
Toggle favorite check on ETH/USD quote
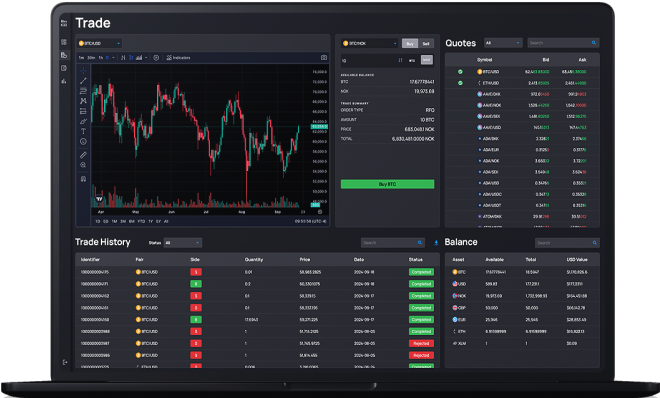click(x=460, y=83)
